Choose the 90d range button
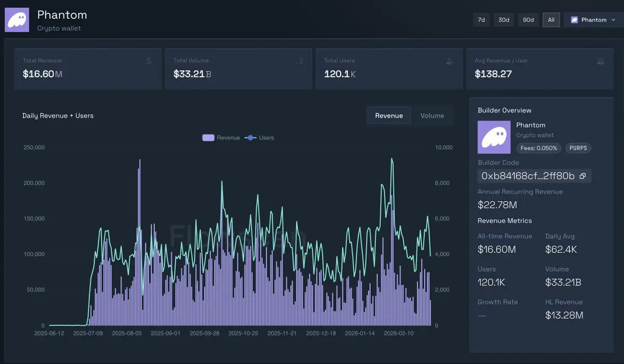The image size is (624, 364). click(528, 20)
